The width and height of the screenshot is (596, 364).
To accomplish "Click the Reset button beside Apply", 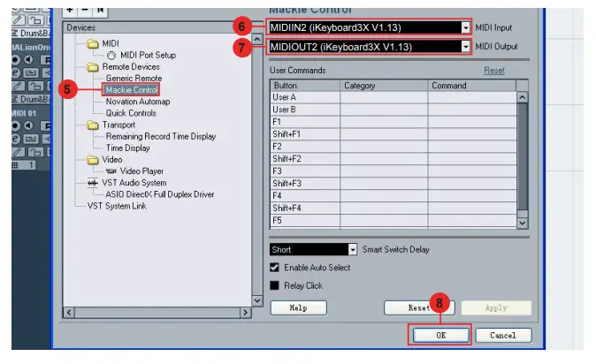I will [419, 307].
